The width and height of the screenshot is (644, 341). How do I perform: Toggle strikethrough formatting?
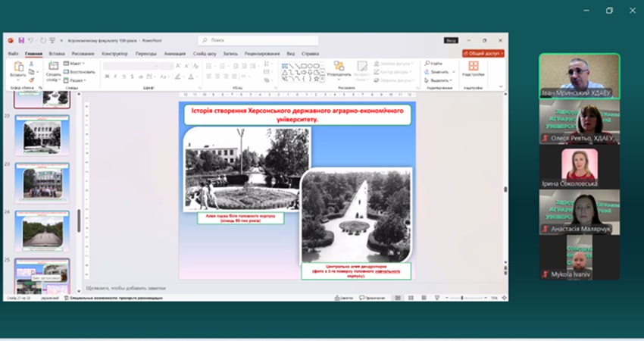141,77
